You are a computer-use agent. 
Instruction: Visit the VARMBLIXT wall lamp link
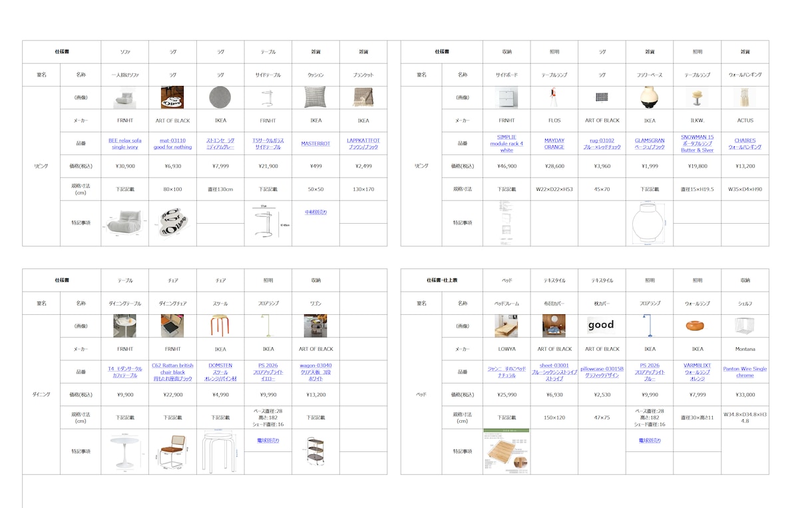697,372
